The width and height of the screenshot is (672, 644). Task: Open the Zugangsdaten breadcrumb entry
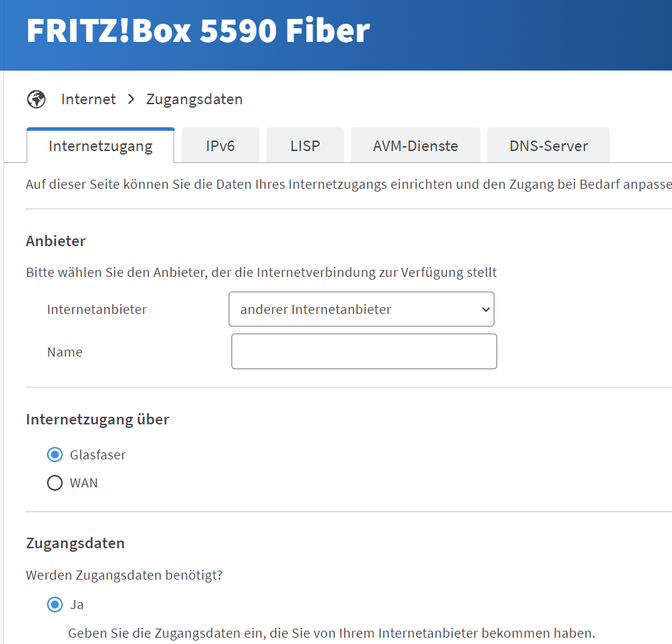pos(194,99)
